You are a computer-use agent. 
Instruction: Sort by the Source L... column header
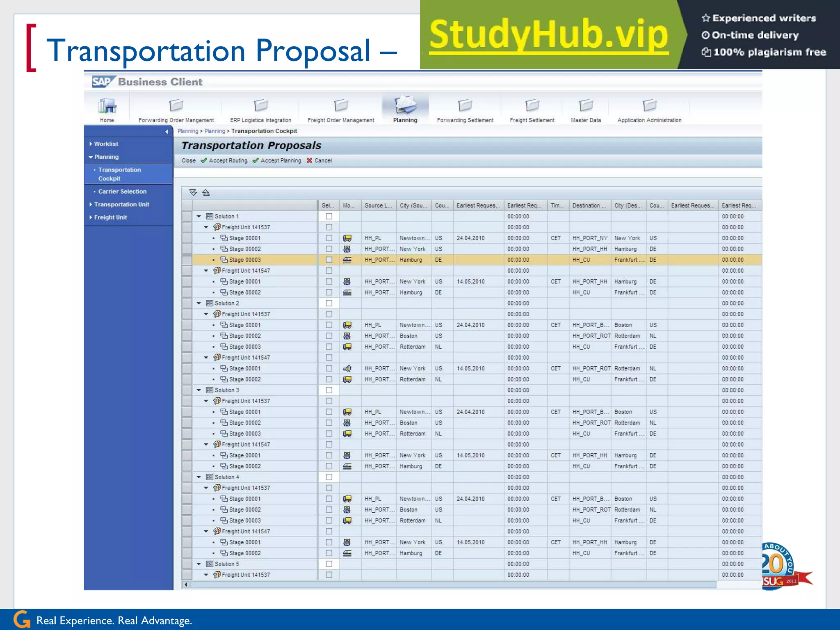379,205
